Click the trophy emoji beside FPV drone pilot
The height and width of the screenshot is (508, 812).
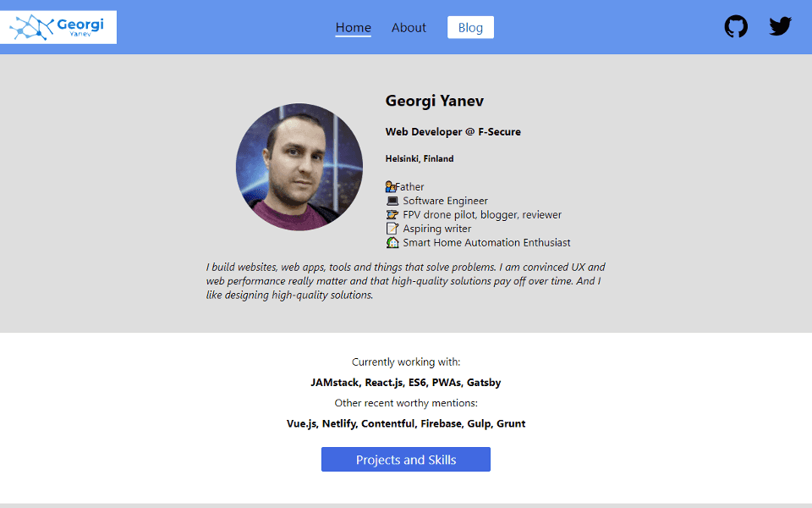392,214
